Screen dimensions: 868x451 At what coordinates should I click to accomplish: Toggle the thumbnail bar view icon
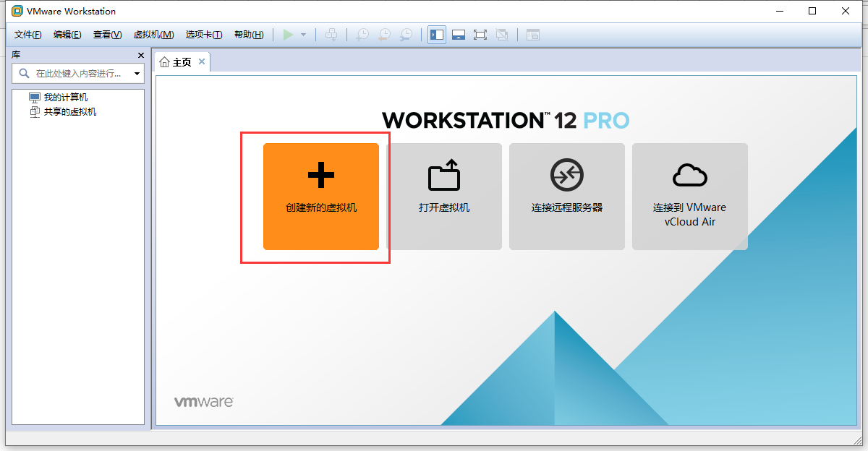point(458,35)
